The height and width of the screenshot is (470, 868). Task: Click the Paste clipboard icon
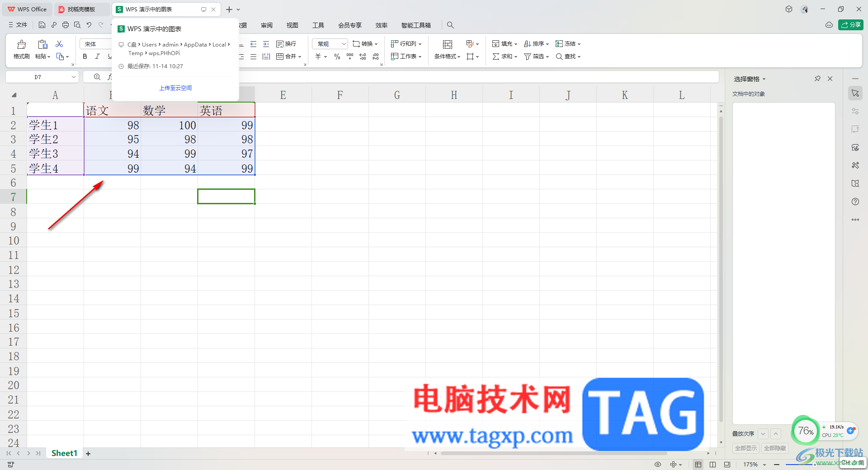click(42, 44)
